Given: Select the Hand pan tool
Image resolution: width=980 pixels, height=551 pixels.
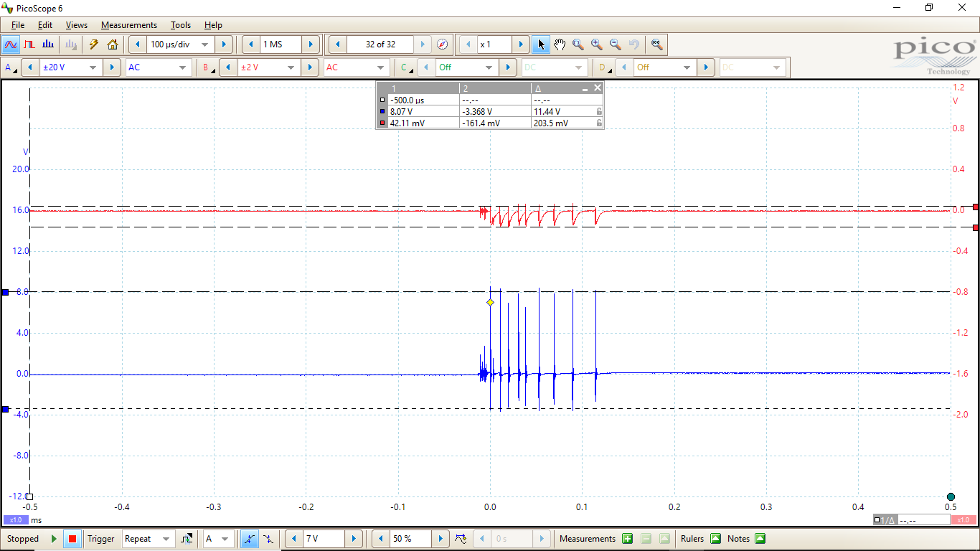Looking at the screenshot, I should [560, 44].
